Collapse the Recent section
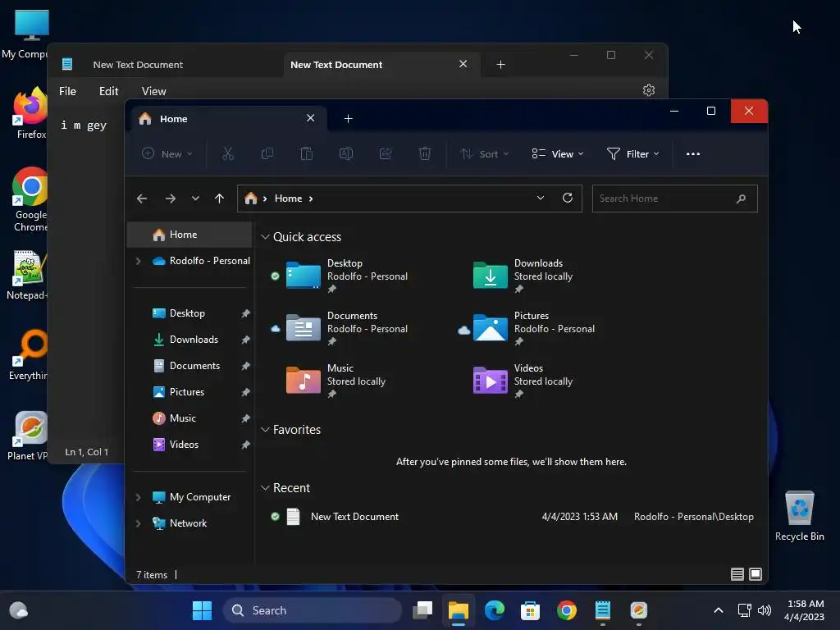Viewport: 840px width, 630px height. (x=265, y=488)
